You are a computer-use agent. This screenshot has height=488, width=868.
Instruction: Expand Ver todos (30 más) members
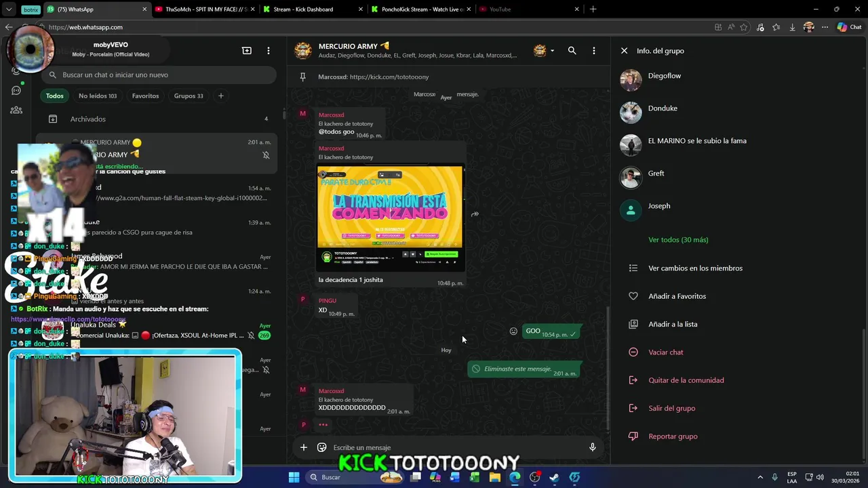(x=678, y=240)
